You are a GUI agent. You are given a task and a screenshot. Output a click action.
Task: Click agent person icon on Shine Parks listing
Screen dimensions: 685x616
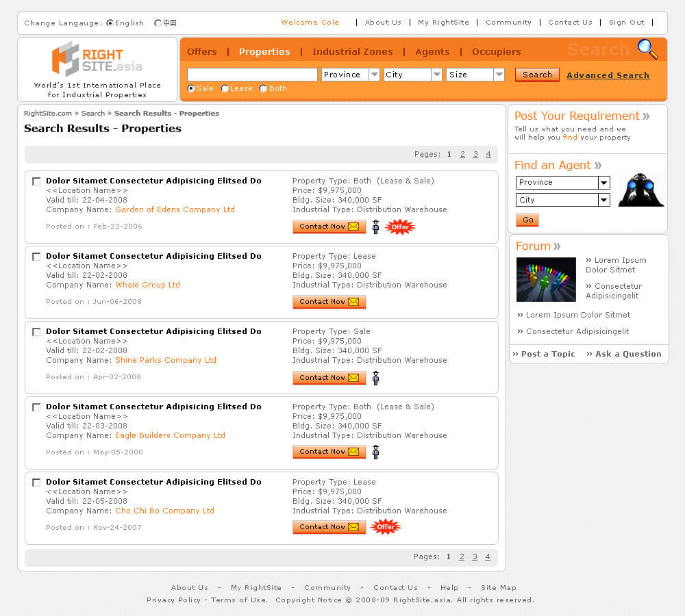click(375, 378)
